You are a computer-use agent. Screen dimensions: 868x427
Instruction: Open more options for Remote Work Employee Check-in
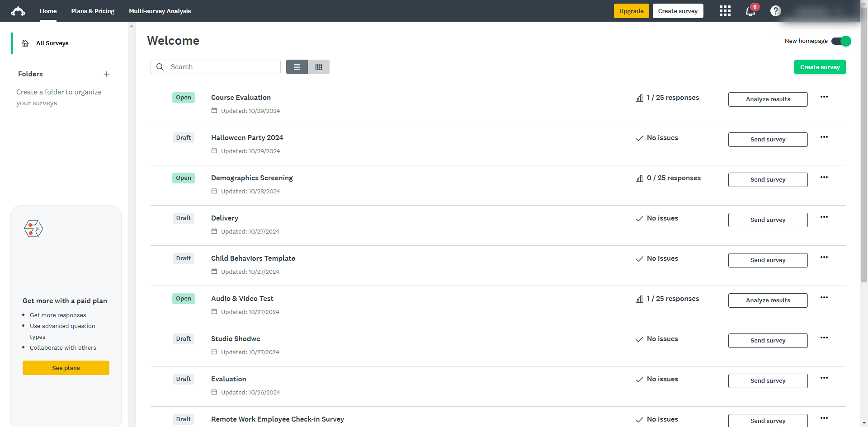click(824, 418)
